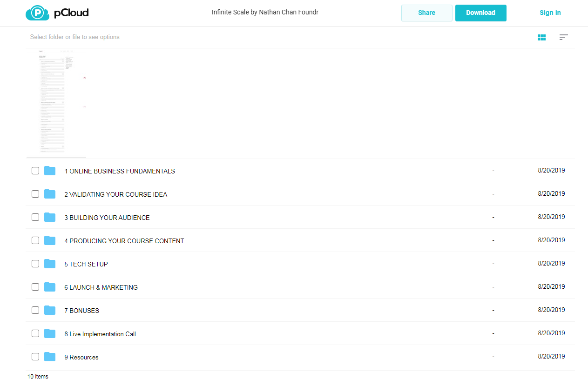Viewport: 588px width, 385px height.
Task: Click folder icon for 9 Resources
Action: (50, 357)
